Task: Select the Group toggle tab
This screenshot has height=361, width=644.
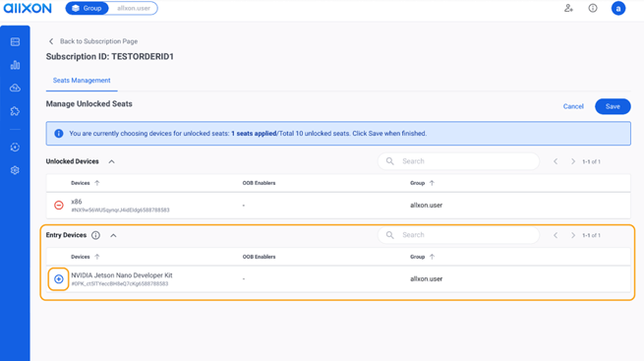Action: (88, 8)
